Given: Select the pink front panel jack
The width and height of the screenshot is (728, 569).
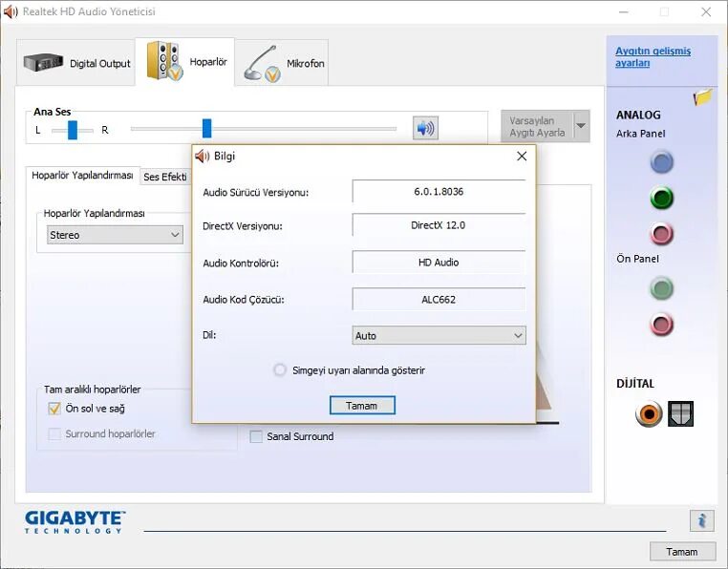Looking at the screenshot, I should pyautogui.click(x=662, y=324).
